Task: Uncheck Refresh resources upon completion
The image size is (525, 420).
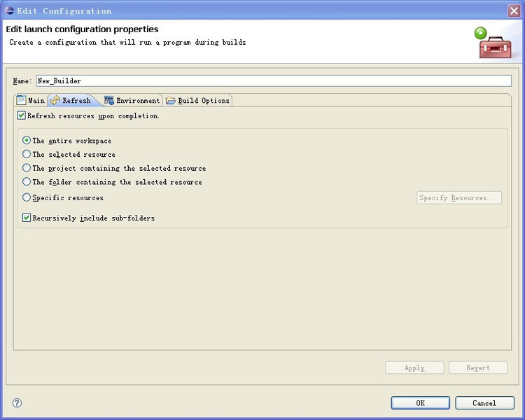Action: click(x=21, y=115)
